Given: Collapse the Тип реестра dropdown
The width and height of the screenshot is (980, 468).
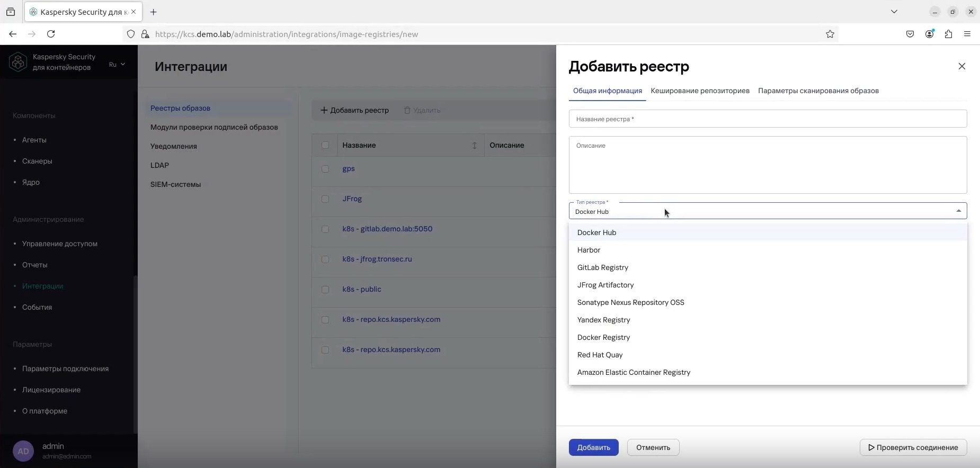Looking at the screenshot, I should tap(958, 211).
